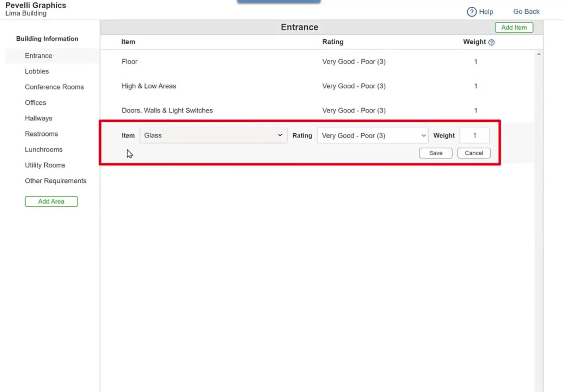Click the Floor row weight value
564x392 pixels.
[x=476, y=62]
